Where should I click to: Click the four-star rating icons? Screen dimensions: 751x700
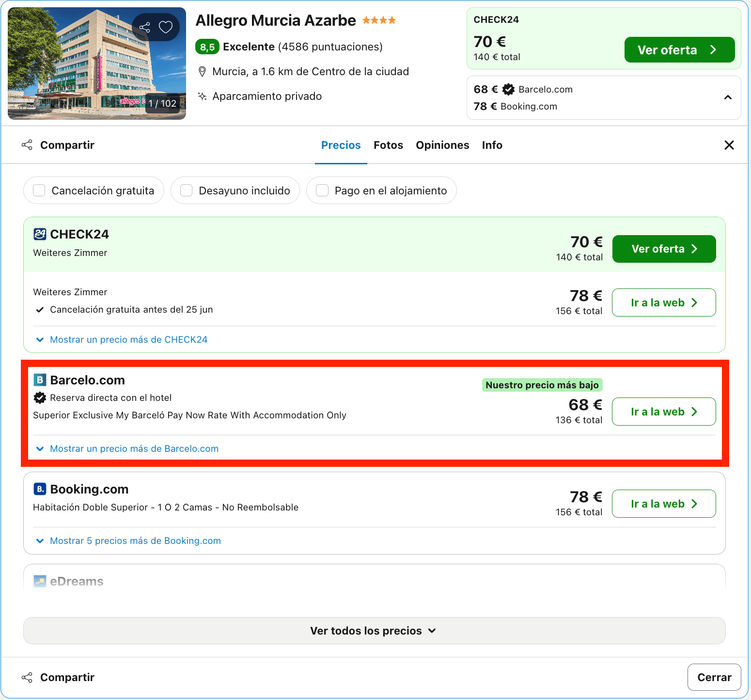(379, 20)
